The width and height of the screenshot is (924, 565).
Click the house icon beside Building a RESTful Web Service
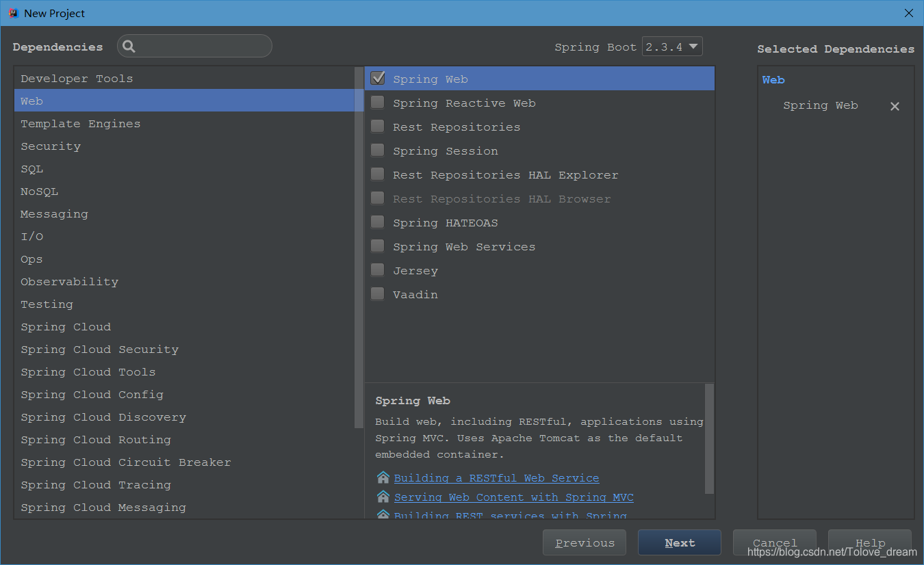pyautogui.click(x=383, y=477)
